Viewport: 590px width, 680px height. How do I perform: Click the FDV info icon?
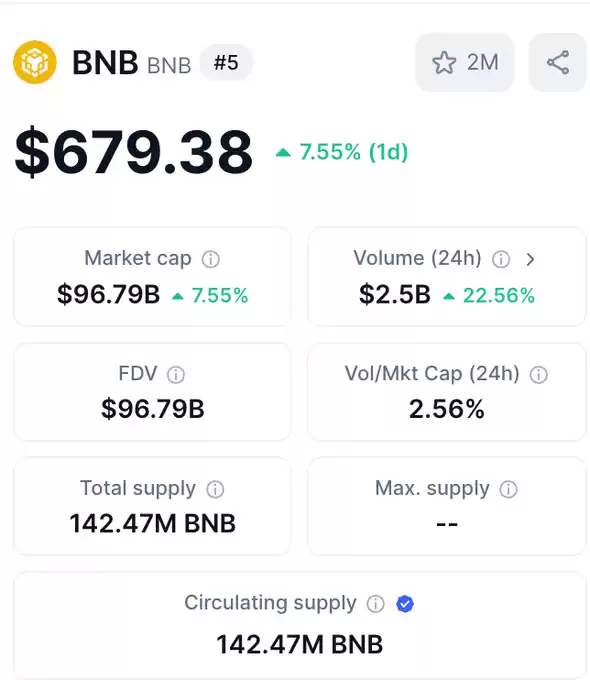(x=176, y=375)
